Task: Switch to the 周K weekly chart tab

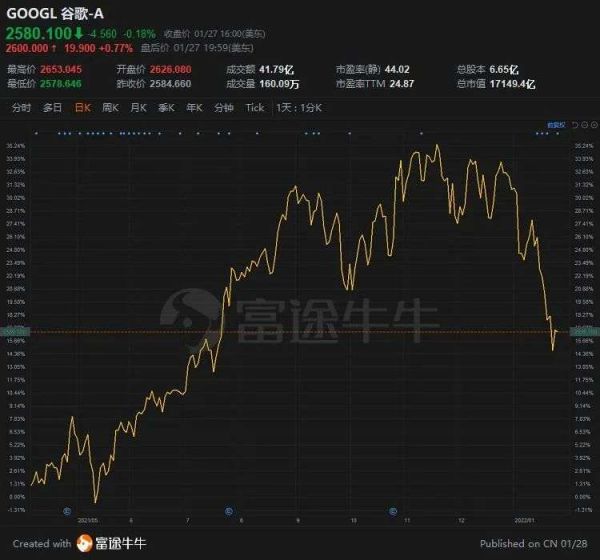Action: (x=109, y=107)
